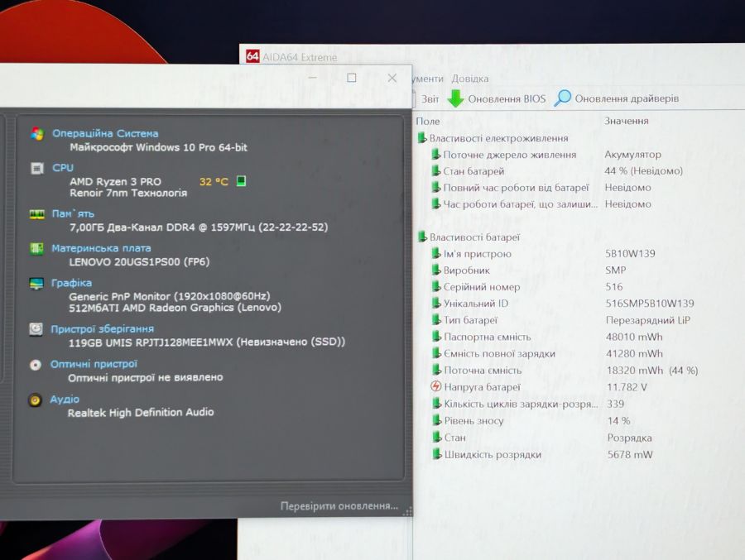This screenshot has width=745, height=560.
Task: Click the icon of Властивості електроживлення group
Action: click(421, 138)
